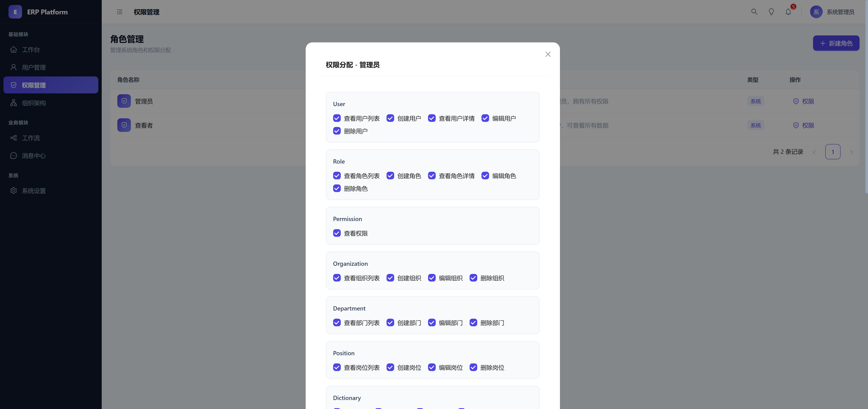This screenshot has width=868, height=409.
Task: Toggle the sidebar collapse menu icon
Action: 120,12
